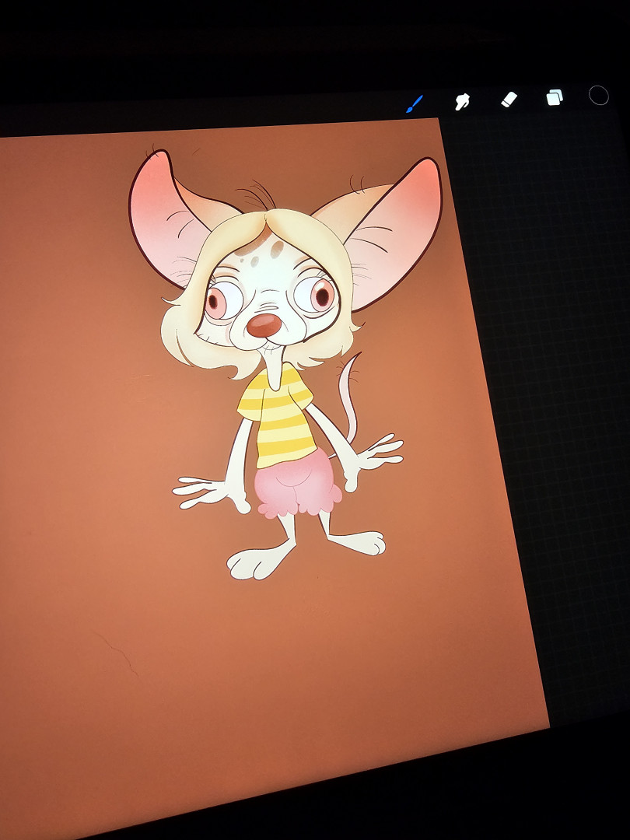Select the Smudge finger tool
This screenshot has height=840, width=630.
(462, 101)
